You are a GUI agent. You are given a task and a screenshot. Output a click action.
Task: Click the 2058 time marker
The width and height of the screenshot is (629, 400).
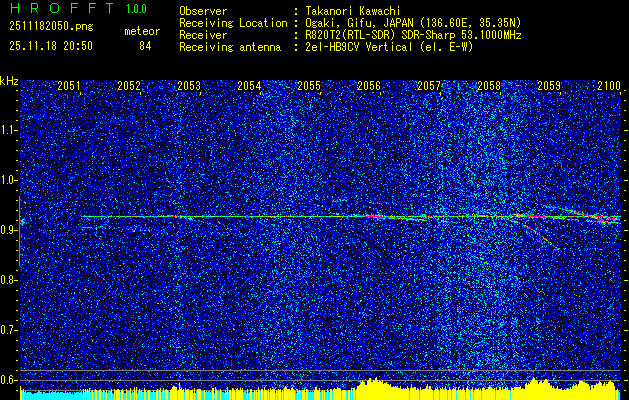tap(489, 86)
